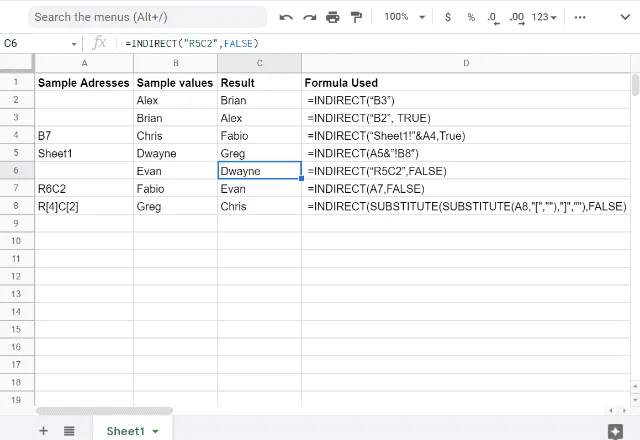Click the scroll up arrow
The height and width of the screenshot is (440, 640).
635,386
